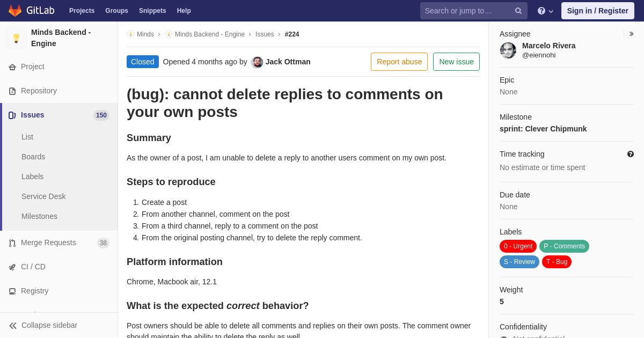Click the Issues icon in sidebar
Viewport: 644px width, 338px height.
point(12,115)
